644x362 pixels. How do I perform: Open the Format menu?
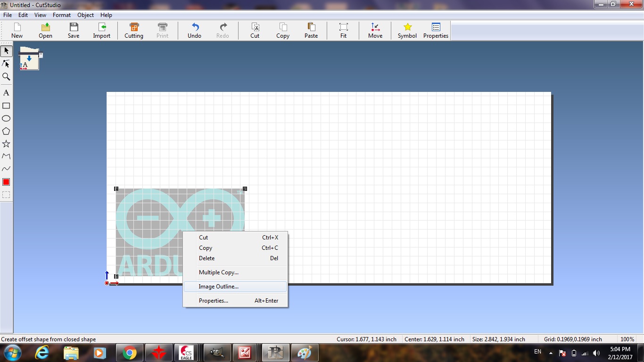[62, 15]
